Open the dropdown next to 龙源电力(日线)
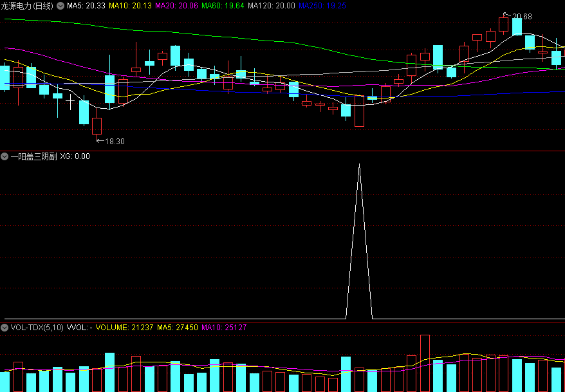 coord(61,6)
